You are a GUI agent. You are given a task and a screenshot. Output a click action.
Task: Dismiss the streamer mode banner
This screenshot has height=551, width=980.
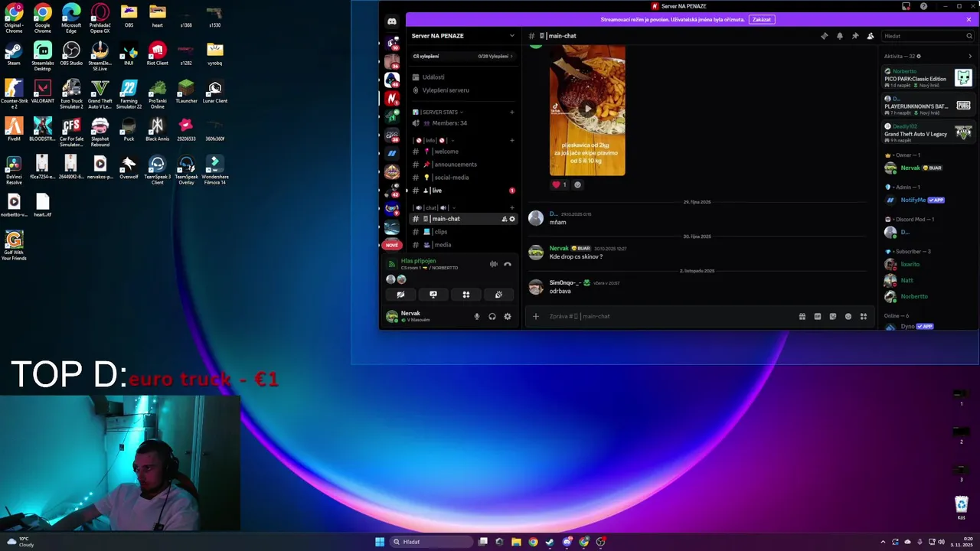[x=968, y=20]
